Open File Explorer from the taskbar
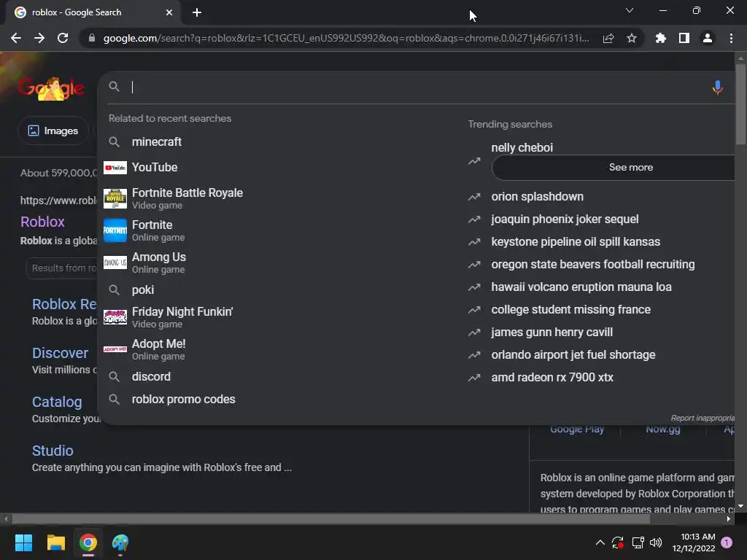This screenshot has height=560, width=747. (55, 542)
